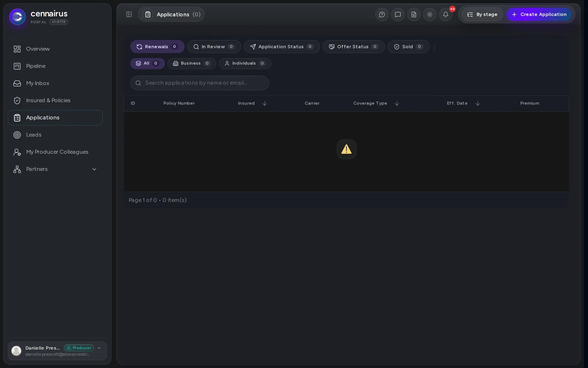Image resolution: width=588 pixels, height=368 pixels.
Task: Click the search magnifier icon in field
Action: [138, 83]
